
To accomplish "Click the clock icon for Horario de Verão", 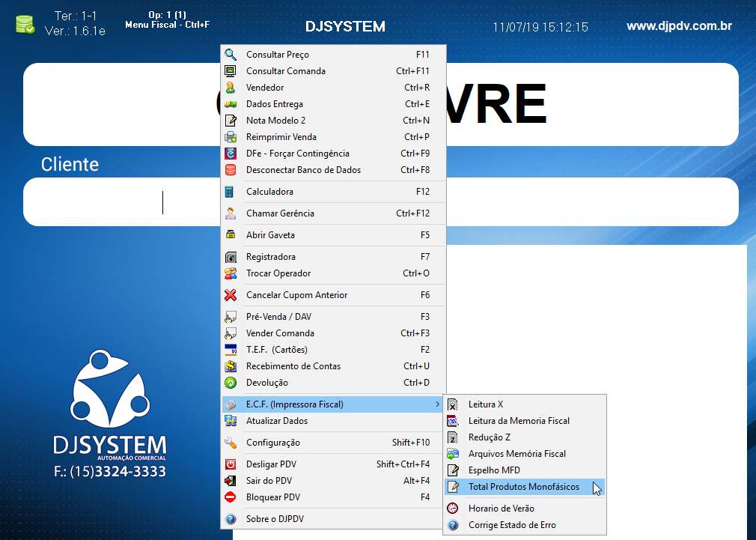I will (x=452, y=509).
